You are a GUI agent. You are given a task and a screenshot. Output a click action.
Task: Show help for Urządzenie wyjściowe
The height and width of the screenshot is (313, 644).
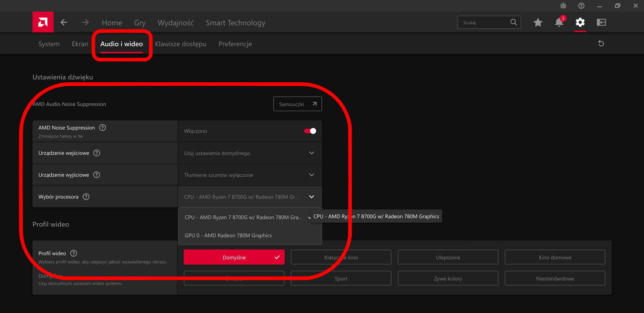(97, 175)
